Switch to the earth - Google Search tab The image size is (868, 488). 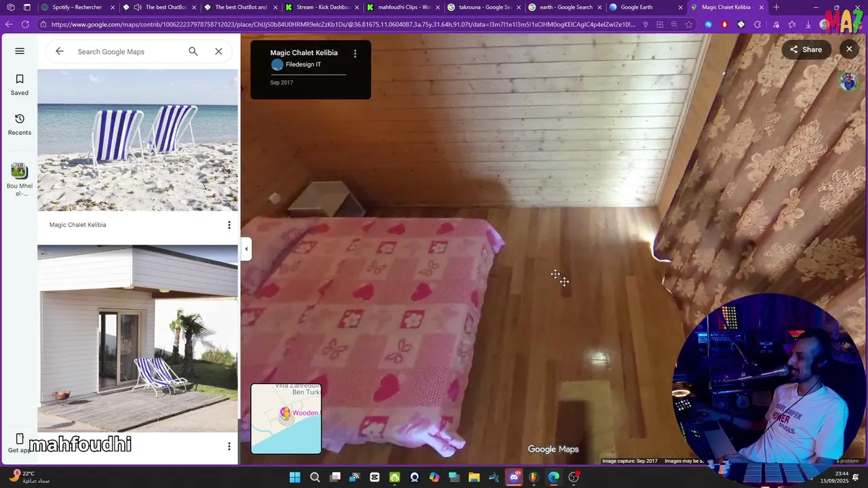pos(566,7)
